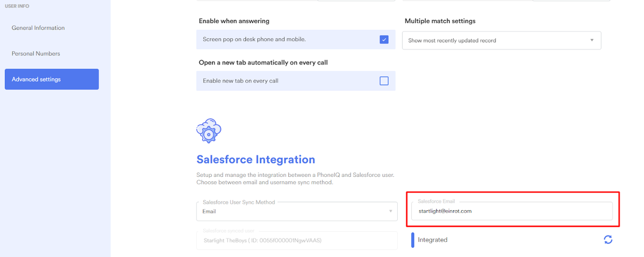Image resolution: width=644 pixels, height=257 pixels.
Task: Enable new tab on every call checkbox
Action: 384,81
